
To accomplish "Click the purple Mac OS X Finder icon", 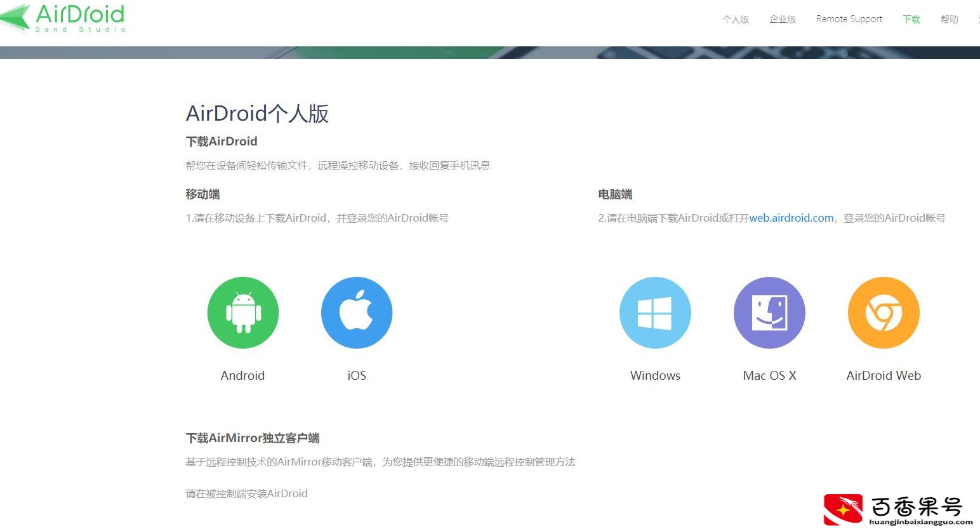I will pyautogui.click(x=769, y=312).
